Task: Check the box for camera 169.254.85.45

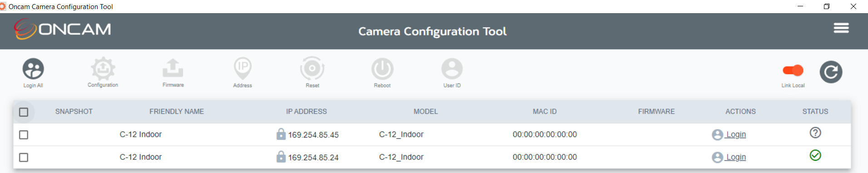Action: (x=24, y=135)
